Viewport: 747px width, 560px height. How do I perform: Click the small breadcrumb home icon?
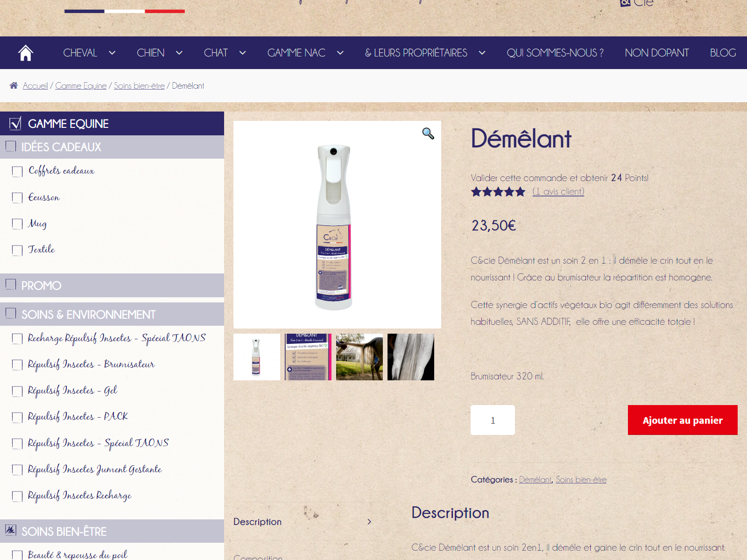(x=14, y=85)
